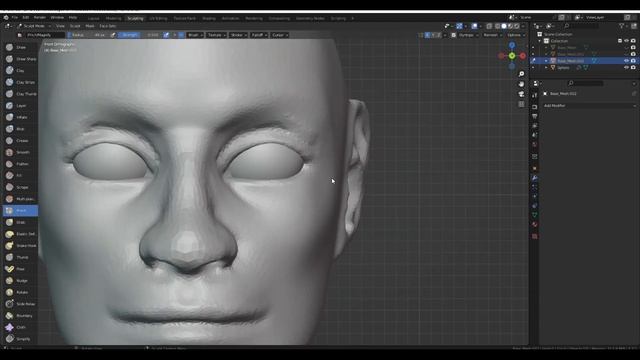Select the Scrape brush

click(x=20, y=187)
